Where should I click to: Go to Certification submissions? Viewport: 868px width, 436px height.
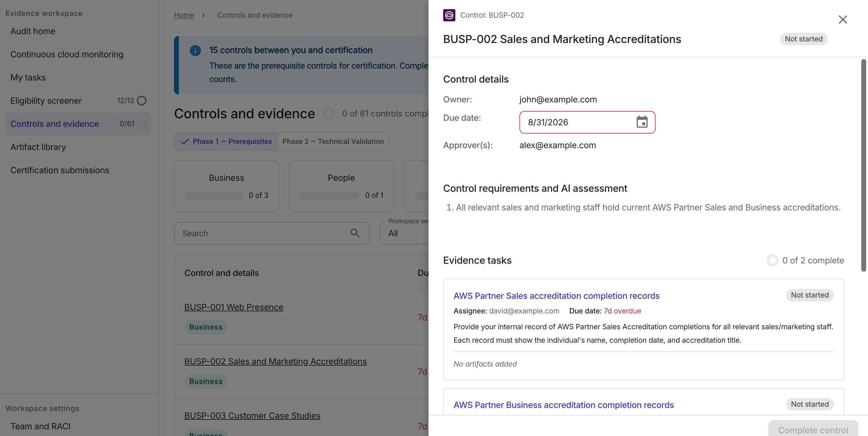click(60, 170)
